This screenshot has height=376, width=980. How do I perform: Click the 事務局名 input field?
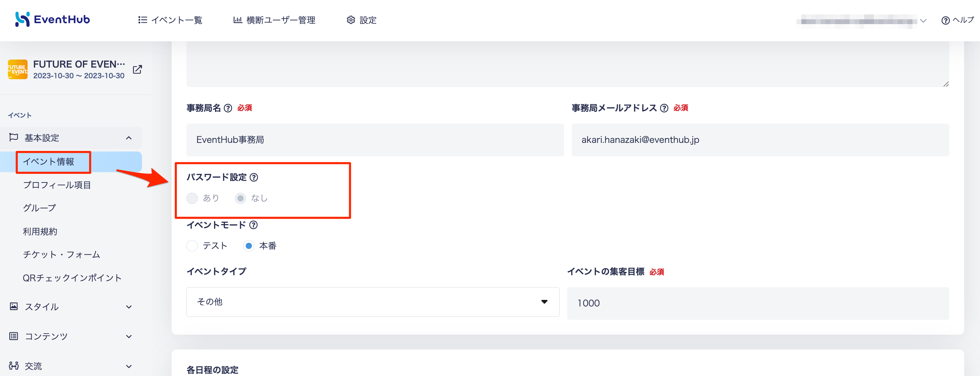tap(375, 140)
